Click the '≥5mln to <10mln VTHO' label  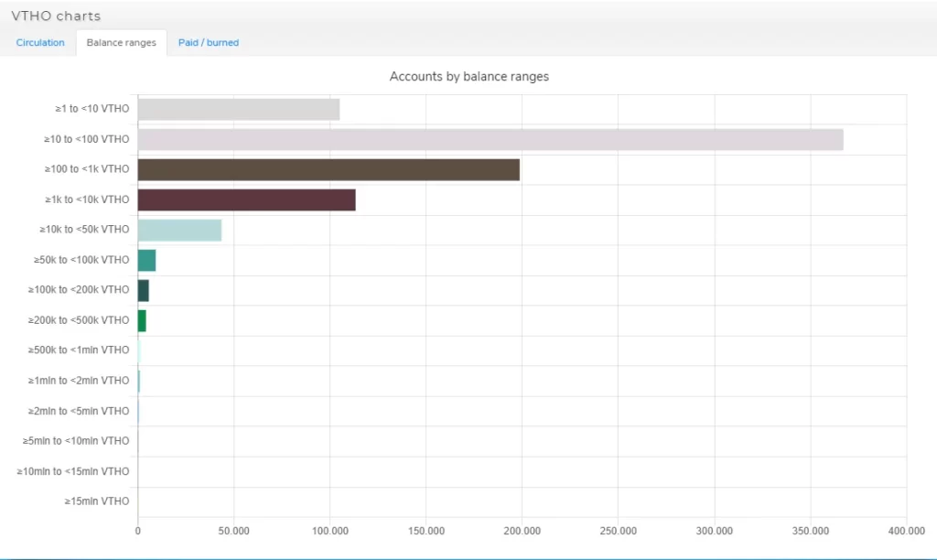click(76, 441)
